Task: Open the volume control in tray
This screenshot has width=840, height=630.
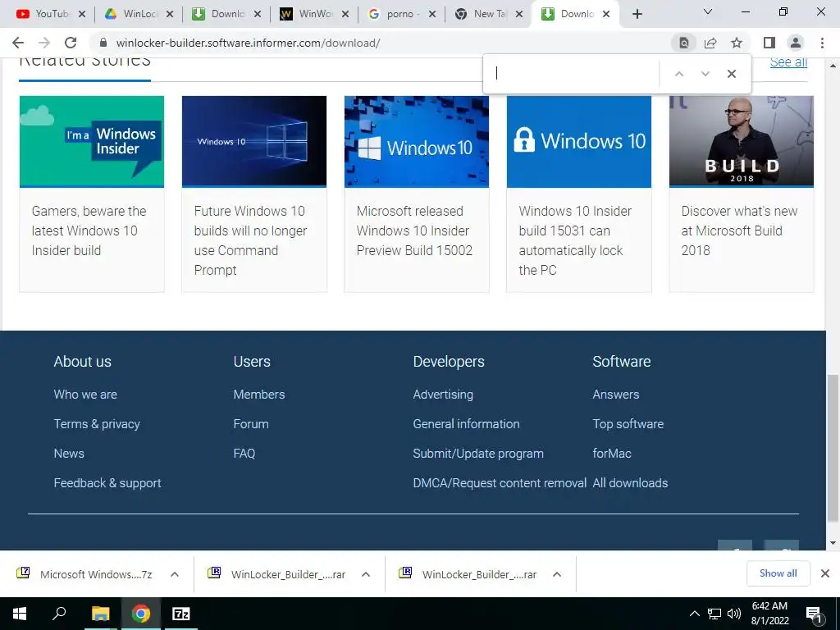Action: pos(734,614)
